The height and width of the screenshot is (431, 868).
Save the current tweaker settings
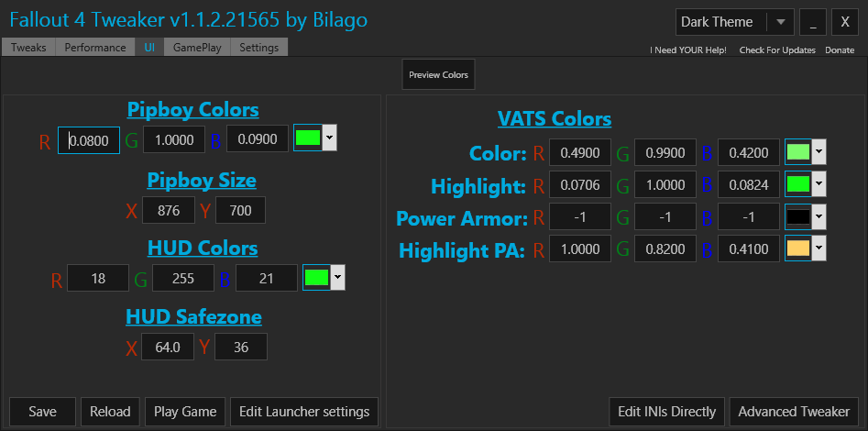(x=42, y=412)
